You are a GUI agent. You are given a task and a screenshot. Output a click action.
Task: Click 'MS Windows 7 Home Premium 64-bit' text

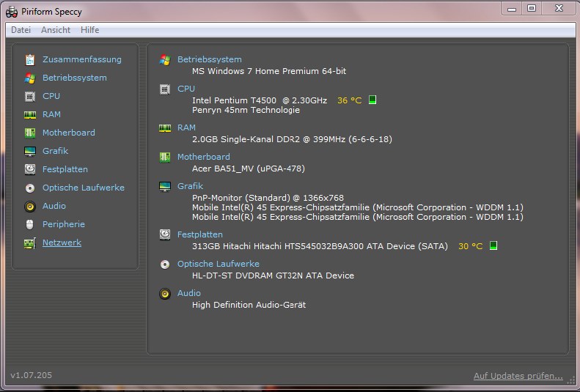coord(269,71)
